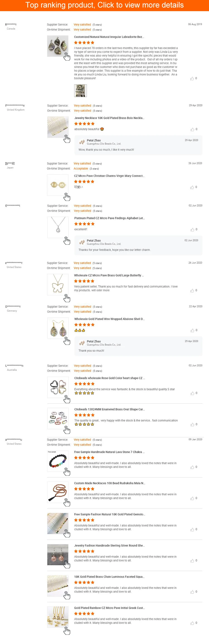Open the abalone shell earrings thumbnail
Screen dimensions: 209x644
58,328
